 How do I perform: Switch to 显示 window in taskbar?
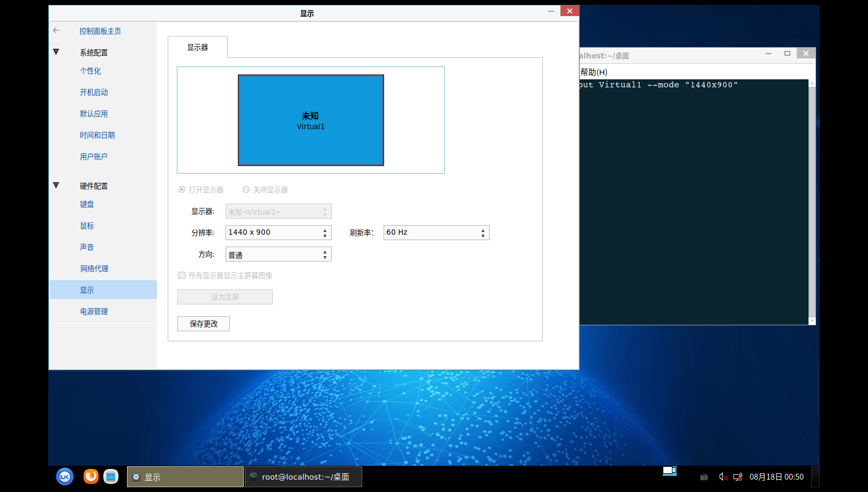pyautogui.click(x=185, y=476)
